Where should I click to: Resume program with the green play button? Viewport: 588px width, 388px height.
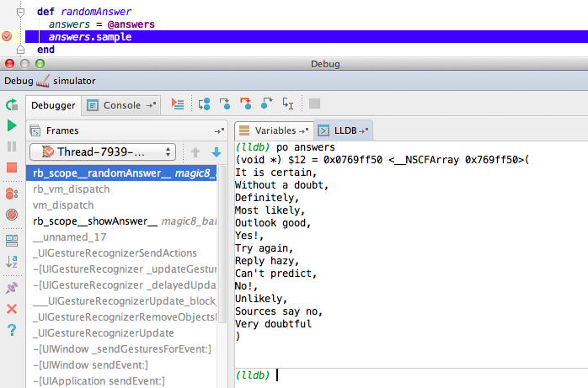[x=12, y=125]
